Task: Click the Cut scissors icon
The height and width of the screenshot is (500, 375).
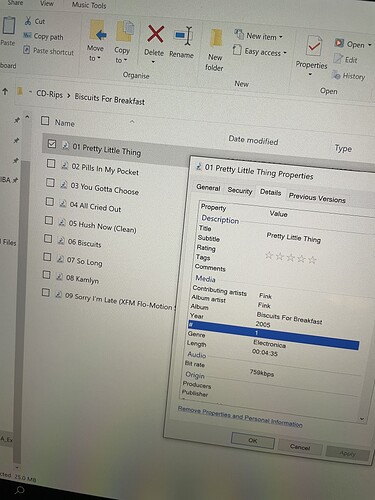Action: click(28, 21)
